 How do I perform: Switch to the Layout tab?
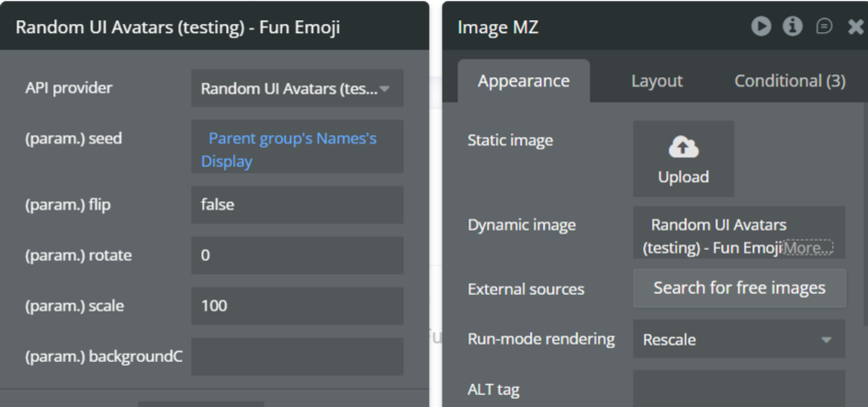click(657, 81)
